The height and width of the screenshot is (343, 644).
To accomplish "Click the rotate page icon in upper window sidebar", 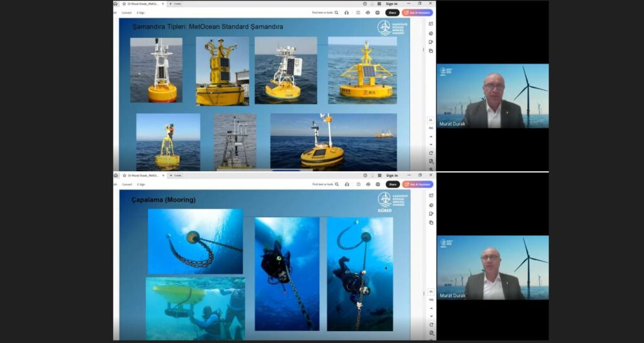I will [431, 153].
